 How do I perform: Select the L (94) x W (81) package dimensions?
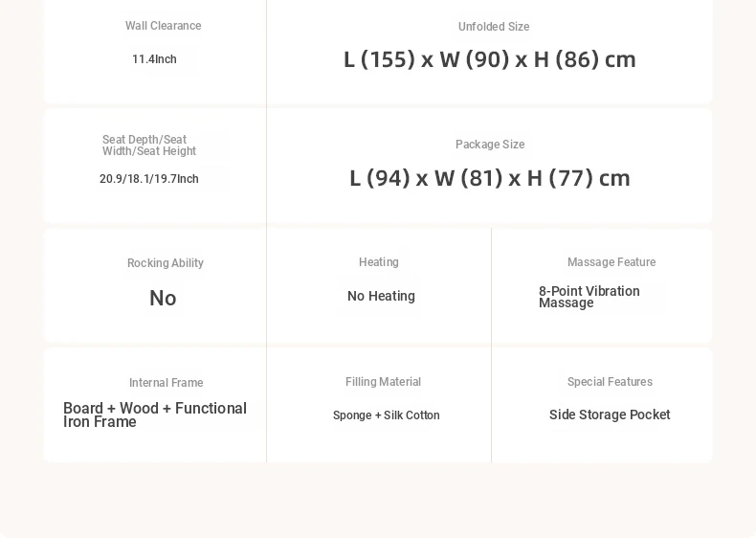click(489, 178)
